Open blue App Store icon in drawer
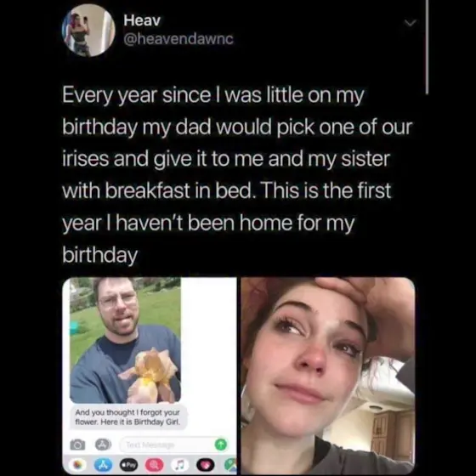 tap(102, 465)
